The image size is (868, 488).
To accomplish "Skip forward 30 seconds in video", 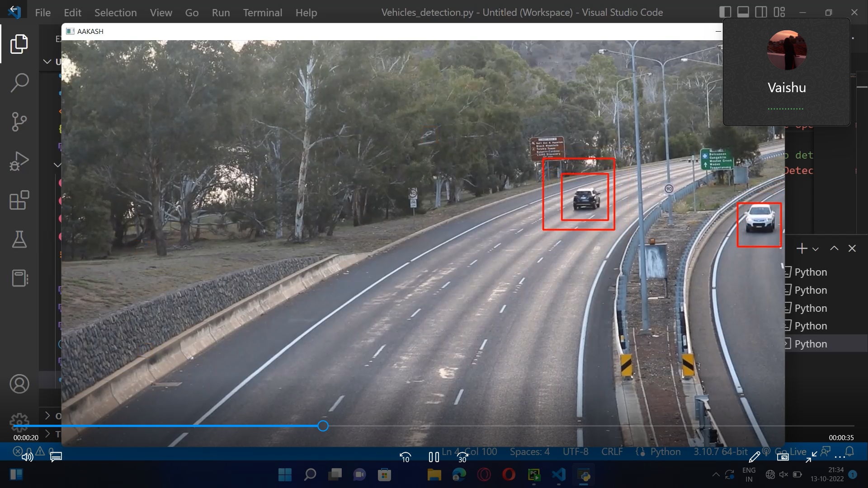I will [x=462, y=457].
